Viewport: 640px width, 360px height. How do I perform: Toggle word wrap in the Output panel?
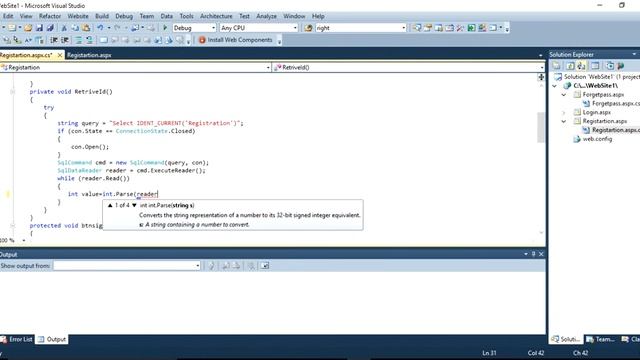point(265,266)
